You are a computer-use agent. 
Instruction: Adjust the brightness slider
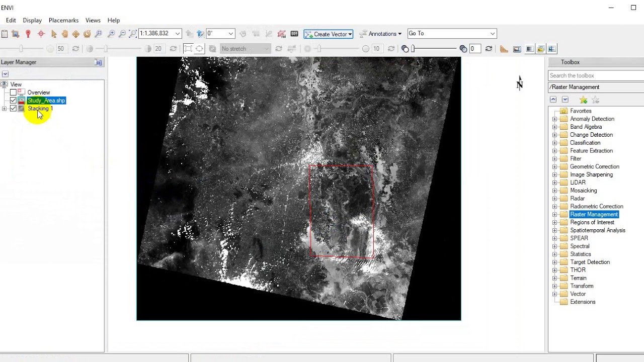21,49
